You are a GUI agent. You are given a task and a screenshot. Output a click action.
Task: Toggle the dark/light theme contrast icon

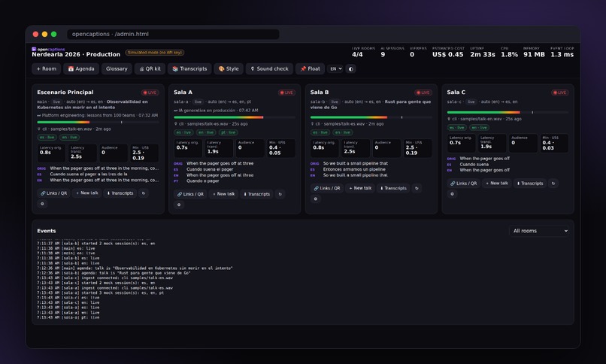[x=351, y=68]
